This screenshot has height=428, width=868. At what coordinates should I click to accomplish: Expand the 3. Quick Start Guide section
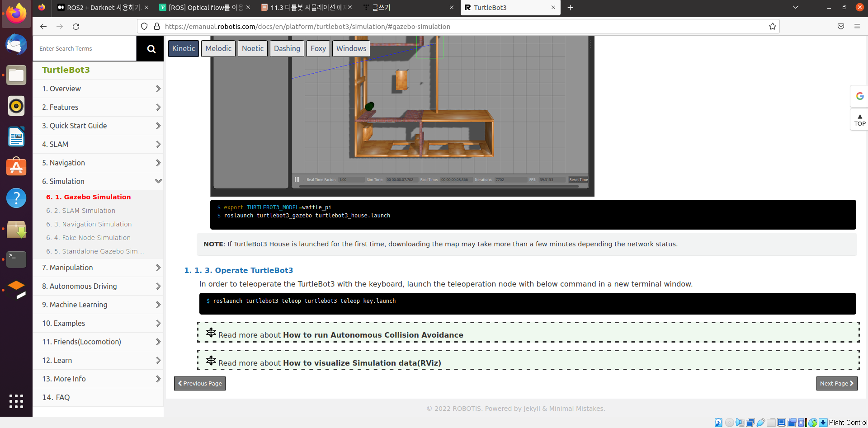[98, 126]
